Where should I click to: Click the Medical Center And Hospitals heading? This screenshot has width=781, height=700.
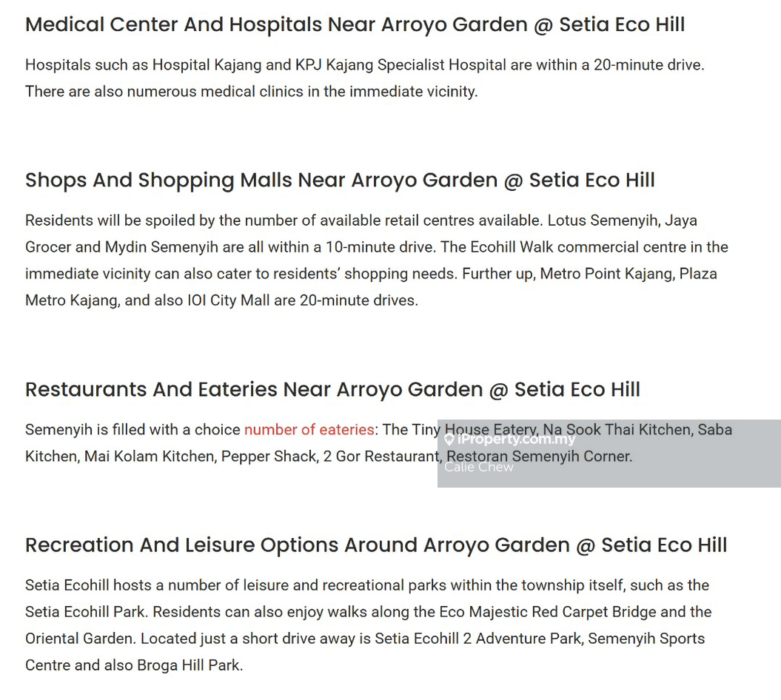355,24
